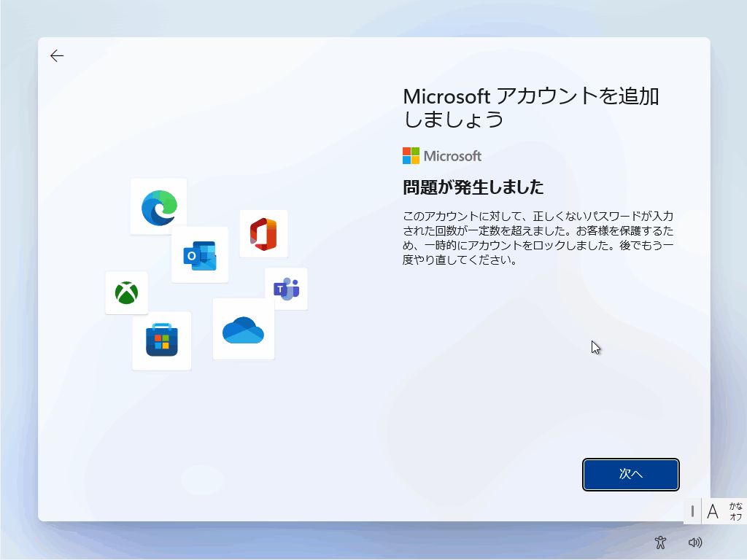Click the Microsoft logo
The image size is (747, 560).
(x=441, y=156)
